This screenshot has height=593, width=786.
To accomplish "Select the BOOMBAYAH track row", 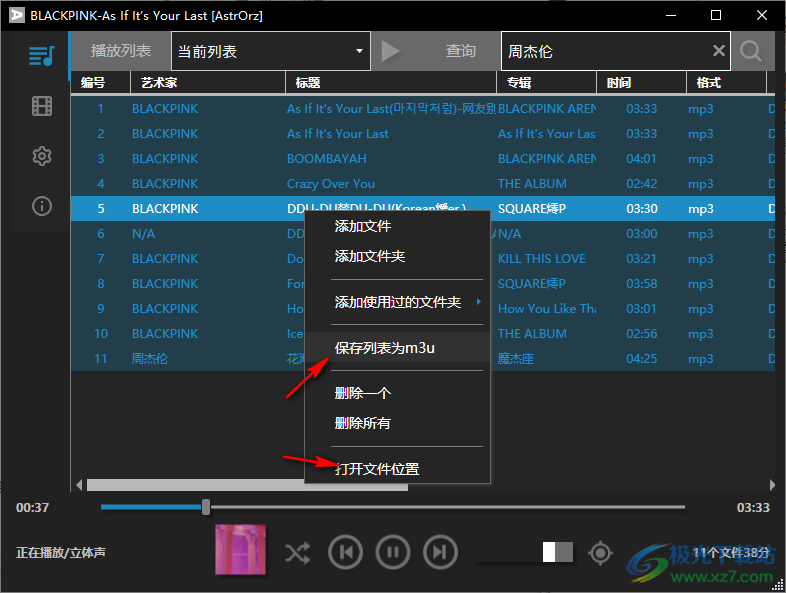I will coord(423,158).
